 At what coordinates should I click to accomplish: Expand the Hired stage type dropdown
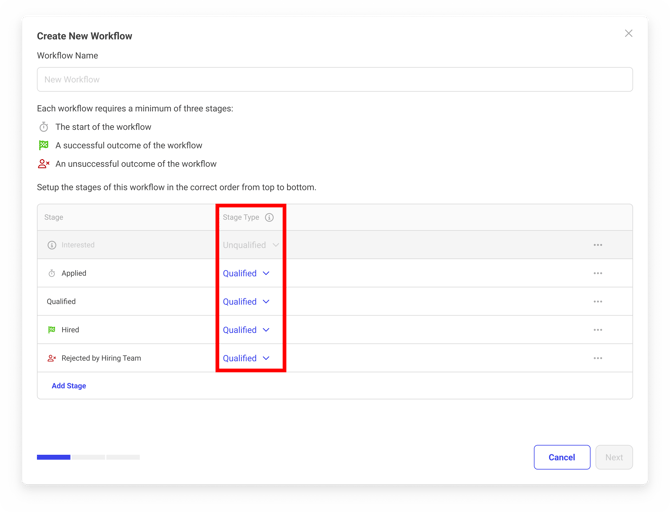246,329
